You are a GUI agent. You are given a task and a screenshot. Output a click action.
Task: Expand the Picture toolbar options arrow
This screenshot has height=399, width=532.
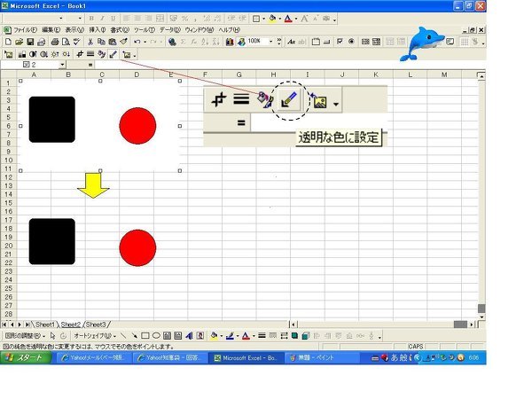coord(135,55)
